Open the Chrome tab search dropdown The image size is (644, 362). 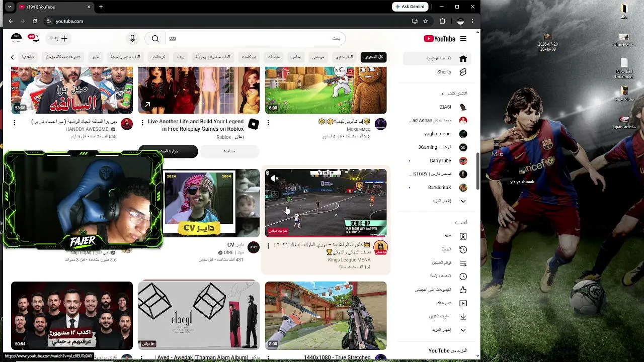point(10,7)
